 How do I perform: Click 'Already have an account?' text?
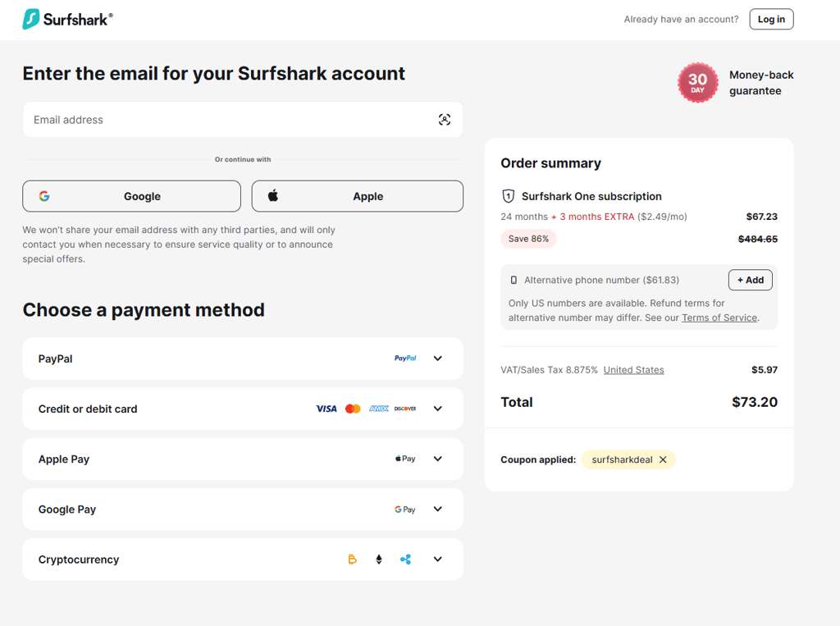click(681, 20)
